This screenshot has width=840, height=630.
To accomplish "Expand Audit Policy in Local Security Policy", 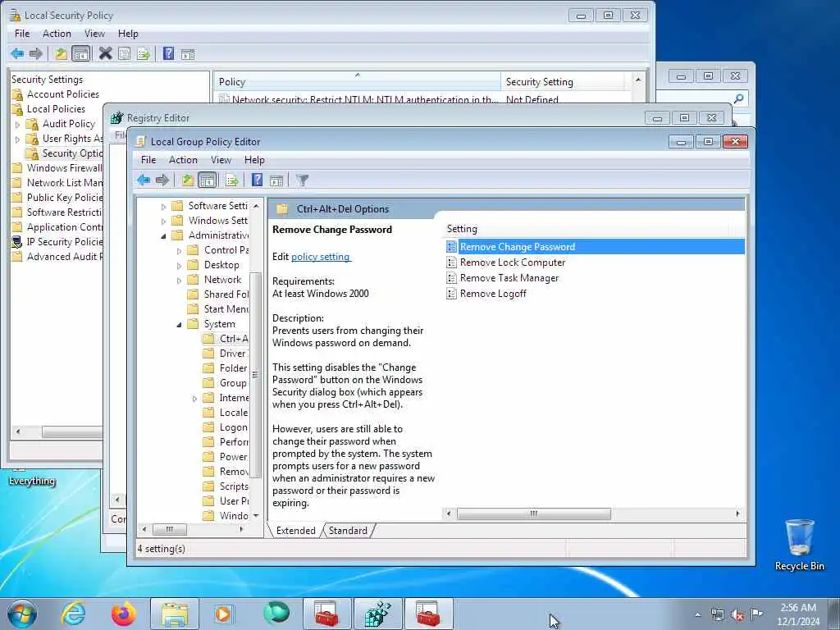I will tap(17, 125).
